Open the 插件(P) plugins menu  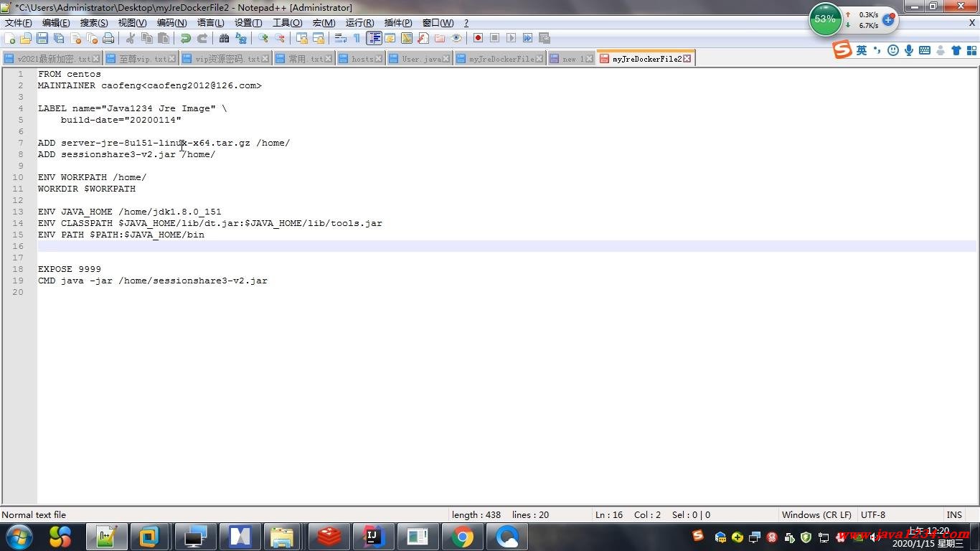(x=398, y=23)
